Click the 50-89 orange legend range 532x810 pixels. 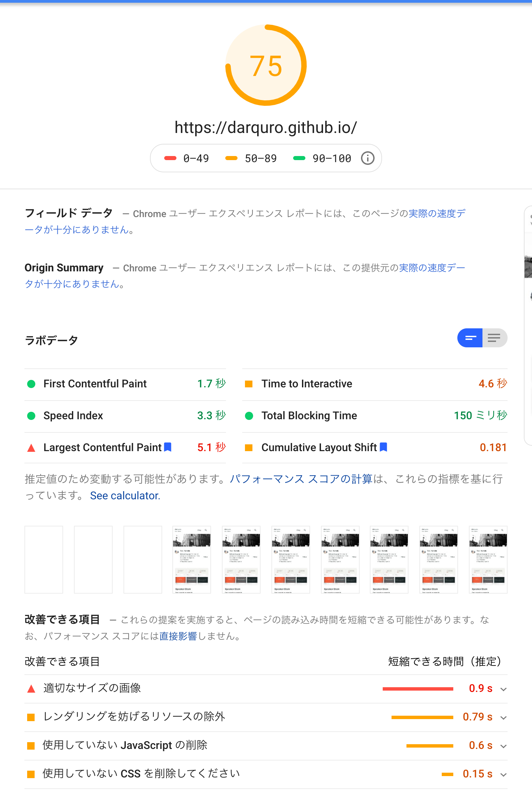pyautogui.click(x=251, y=158)
